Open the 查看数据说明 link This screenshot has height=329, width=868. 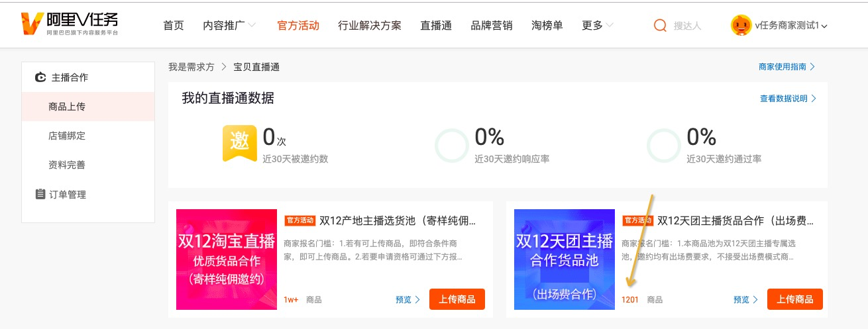point(788,99)
